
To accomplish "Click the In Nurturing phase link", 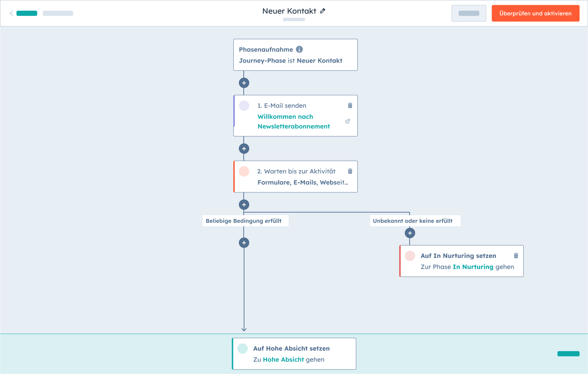I will click(x=473, y=267).
